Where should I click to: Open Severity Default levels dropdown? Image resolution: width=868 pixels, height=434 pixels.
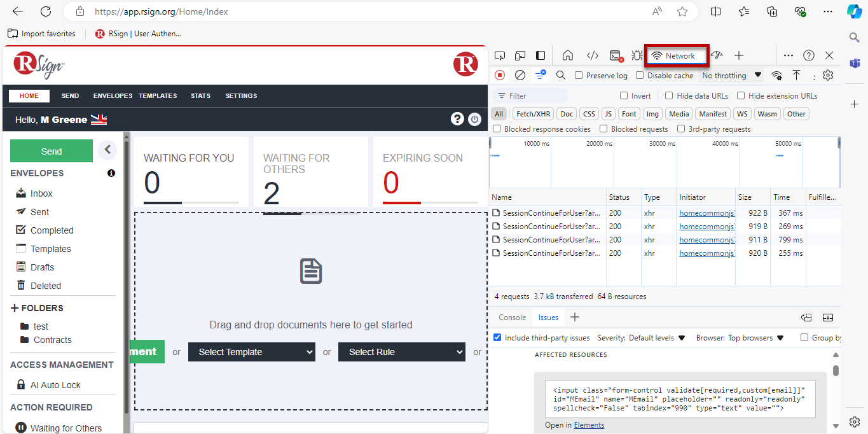657,338
